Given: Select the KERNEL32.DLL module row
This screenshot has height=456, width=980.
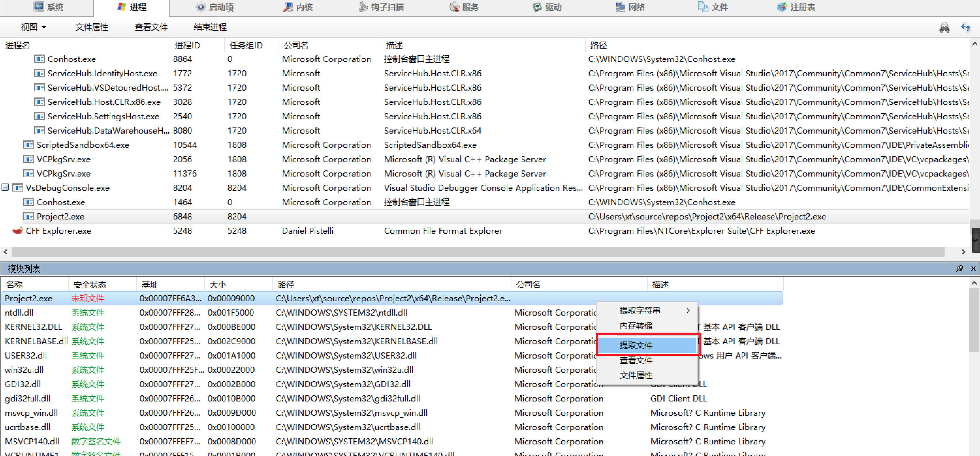Looking at the screenshot, I should [392, 326].
